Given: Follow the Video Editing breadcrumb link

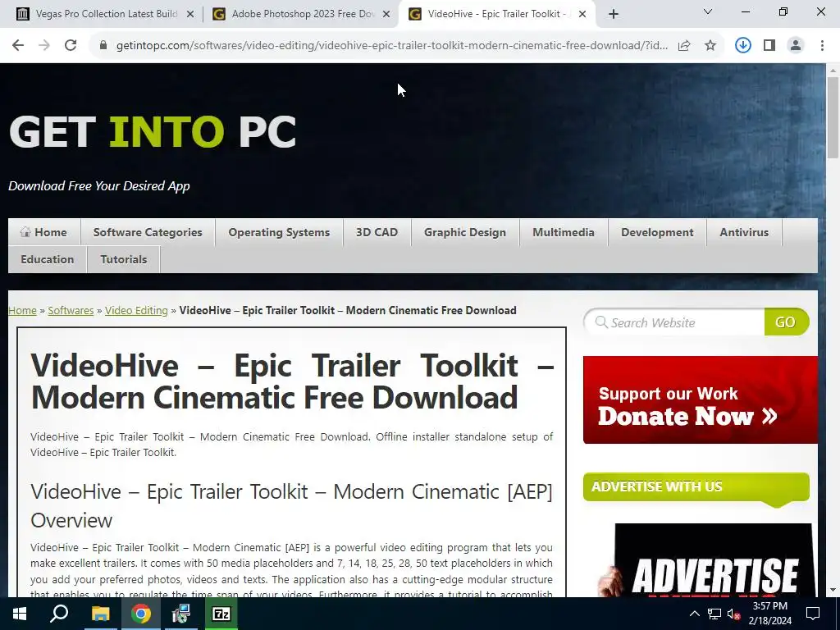Looking at the screenshot, I should (136, 311).
